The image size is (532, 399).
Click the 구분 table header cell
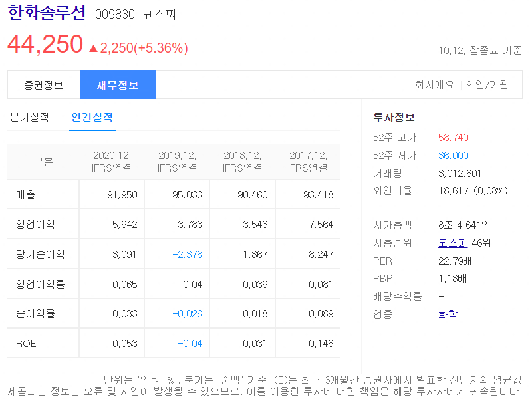(x=43, y=162)
